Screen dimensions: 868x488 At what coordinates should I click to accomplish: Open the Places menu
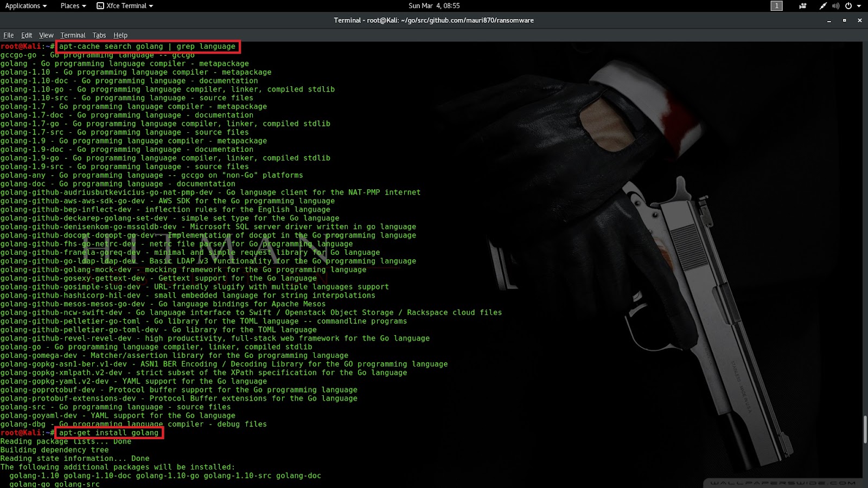73,6
